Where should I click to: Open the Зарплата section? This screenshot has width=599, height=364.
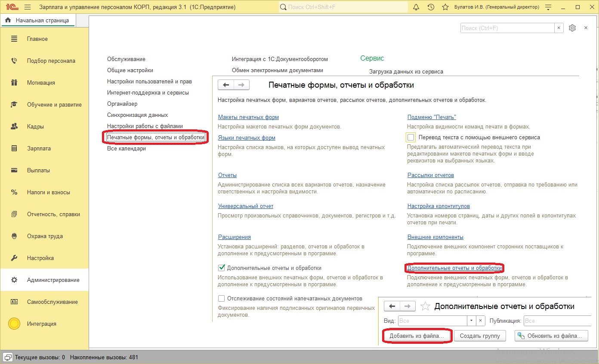[39, 148]
